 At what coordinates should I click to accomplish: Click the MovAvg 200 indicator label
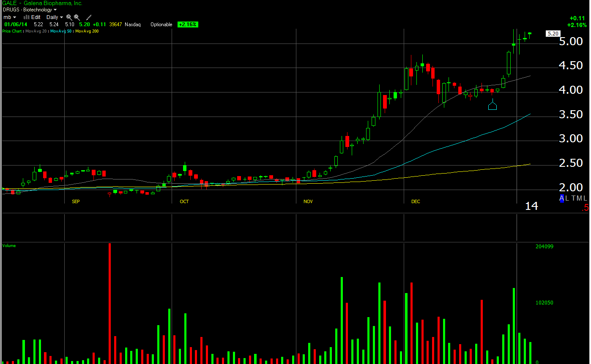(x=87, y=31)
